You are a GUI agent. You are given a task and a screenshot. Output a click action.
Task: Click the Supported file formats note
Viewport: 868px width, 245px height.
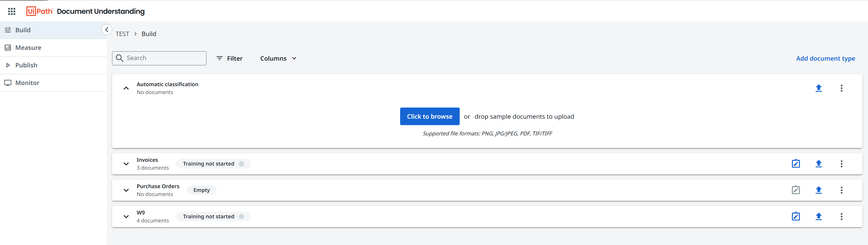(487, 134)
